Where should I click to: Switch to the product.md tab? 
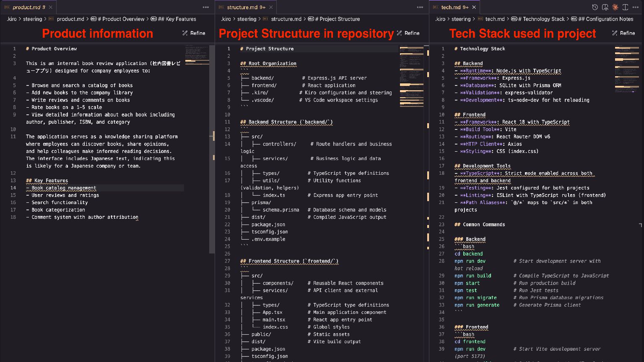[29, 7]
